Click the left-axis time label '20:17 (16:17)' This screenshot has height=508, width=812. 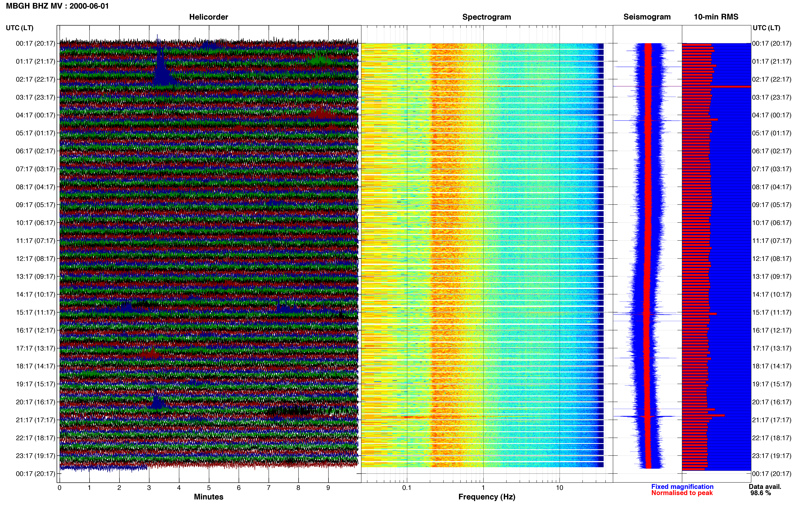point(36,402)
